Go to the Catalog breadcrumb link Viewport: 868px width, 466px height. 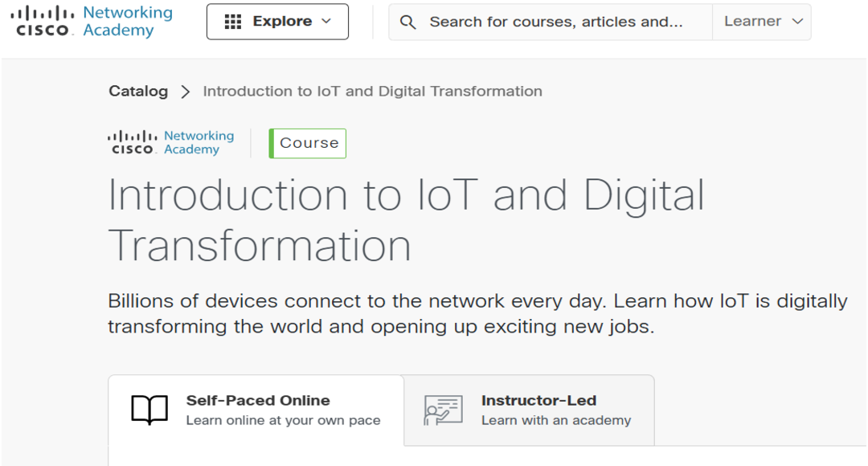pos(138,91)
